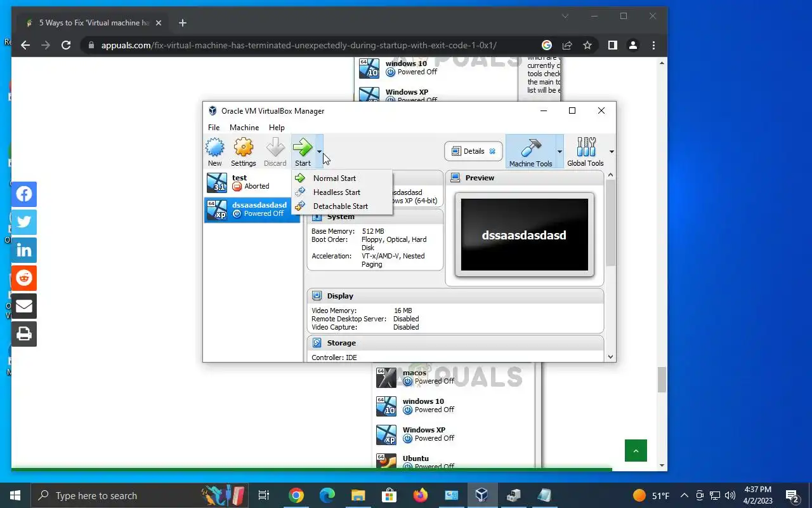Open Task View on the taskbar
812x508 pixels.
264,495
